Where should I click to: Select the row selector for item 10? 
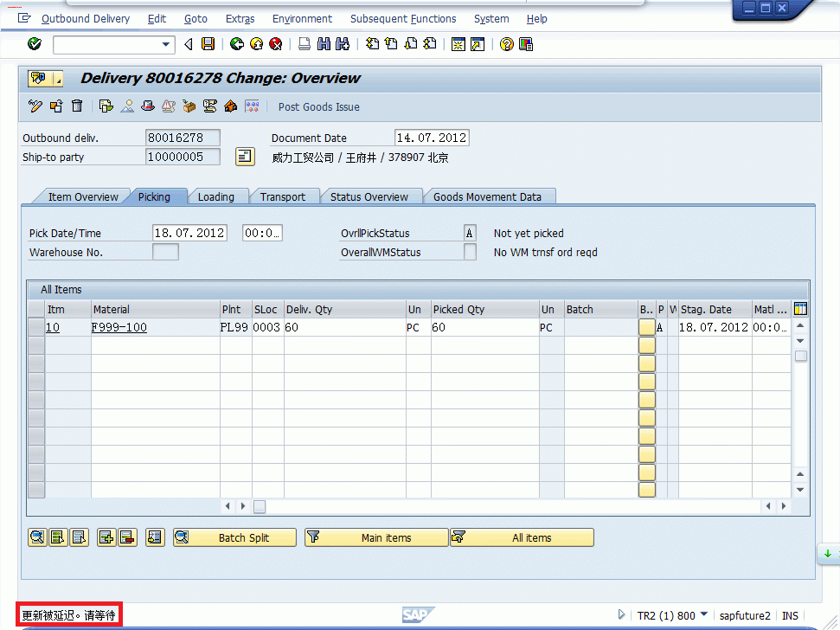click(36, 327)
